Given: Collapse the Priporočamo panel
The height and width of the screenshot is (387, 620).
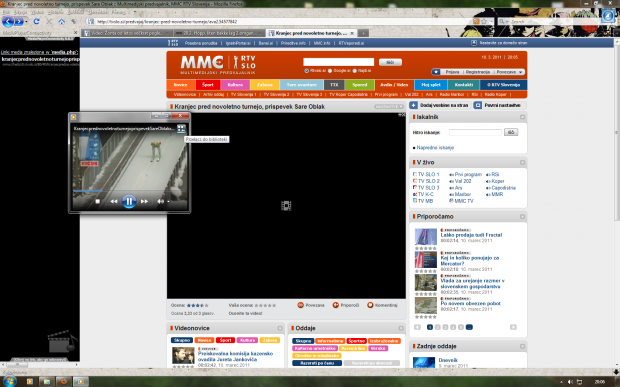Looking at the screenshot, I should pos(522,217).
